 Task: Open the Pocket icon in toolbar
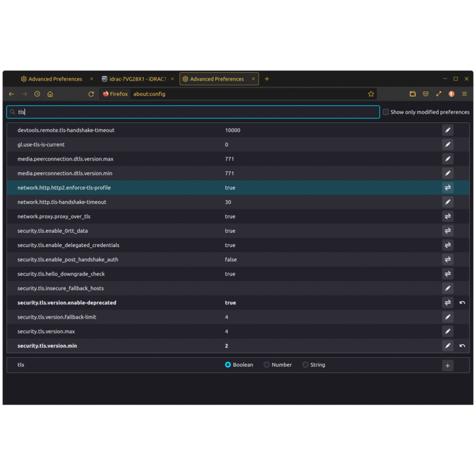pos(426,94)
